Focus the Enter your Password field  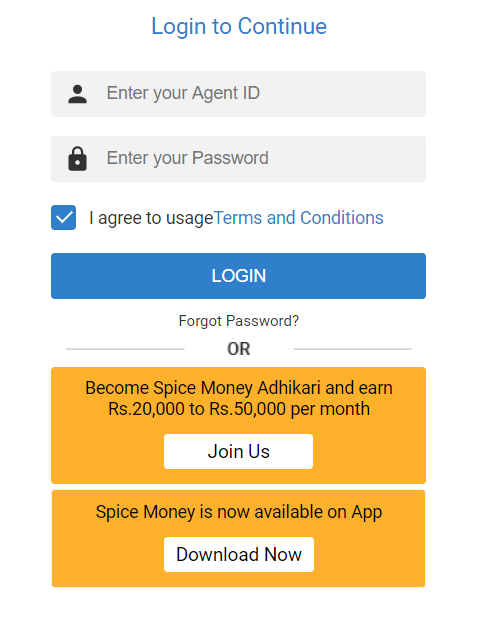pos(238,159)
